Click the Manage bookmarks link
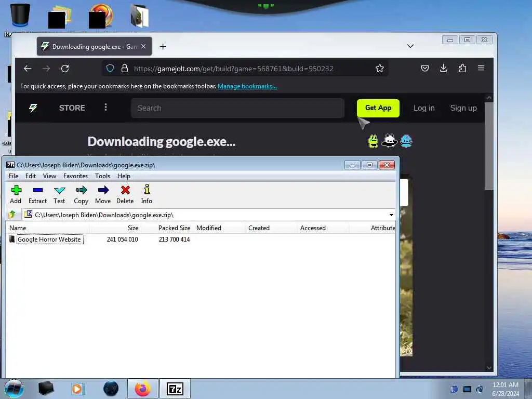 [247, 86]
